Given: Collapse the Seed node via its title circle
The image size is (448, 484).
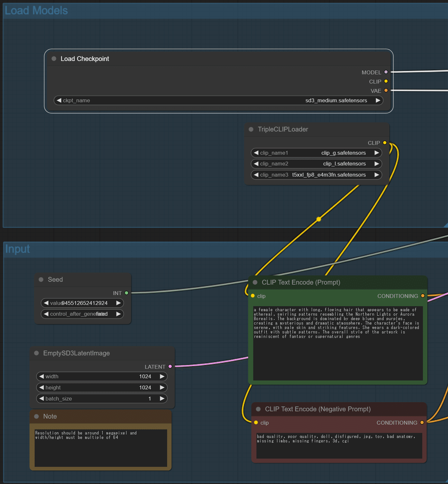Looking at the screenshot, I should [x=40, y=279].
